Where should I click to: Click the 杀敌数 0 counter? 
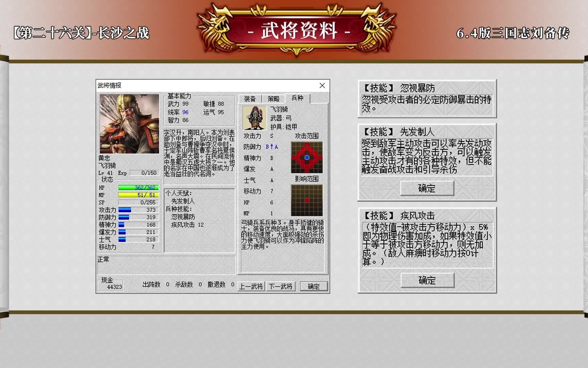tap(189, 285)
